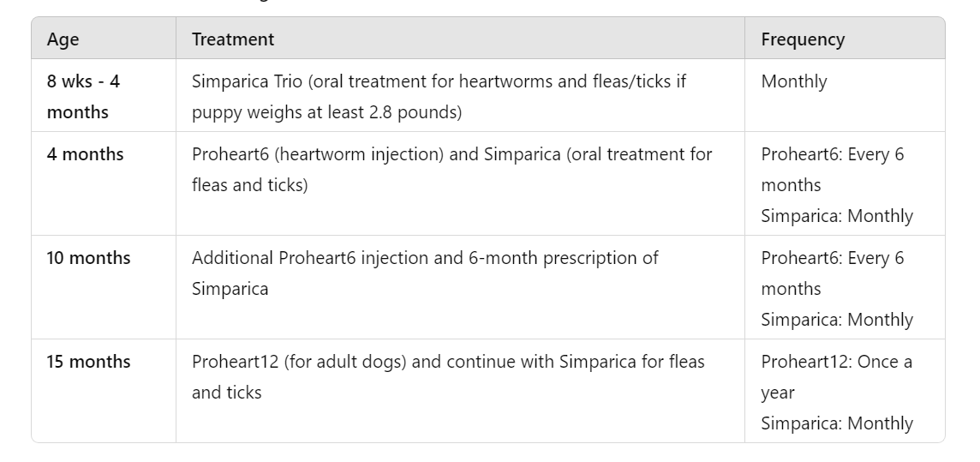Image resolution: width=980 pixels, height=462 pixels.
Task: Click 'puppy weighs at least 2.8 pounds' text
Action: point(326,112)
